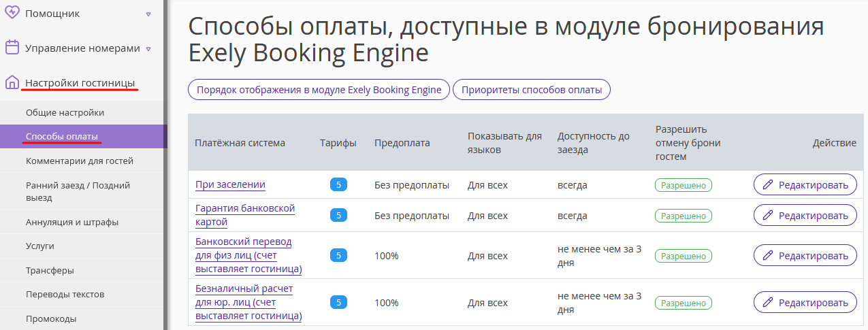Click the page title Способы оплаты heading

(506, 39)
